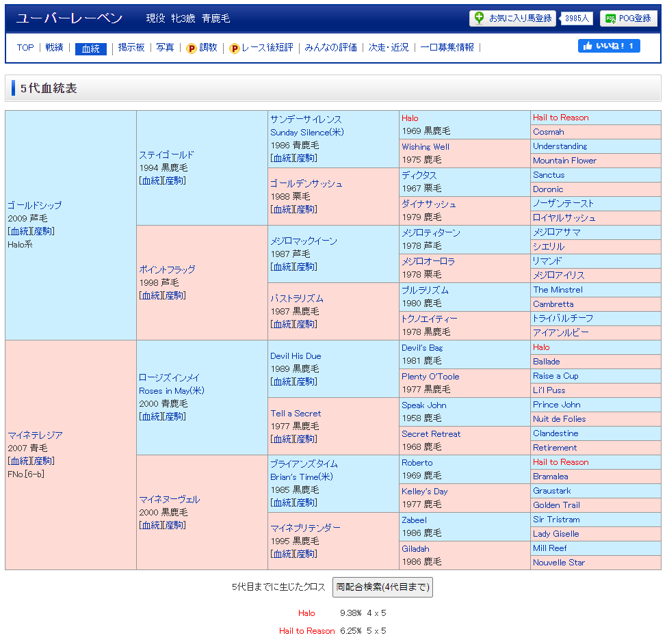The image size is (667, 644).
Task: Open the Roberto link
Action: pos(417,462)
